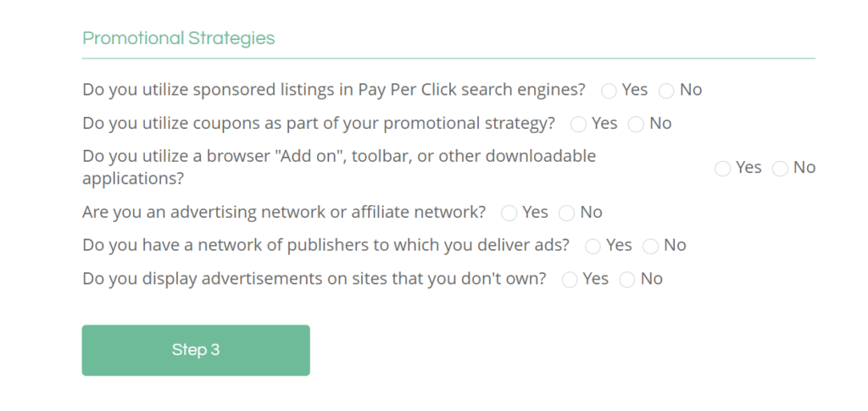Click the Promotional Strategies heading
Viewport: 868px width, 411px height.
click(x=178, y=38)
